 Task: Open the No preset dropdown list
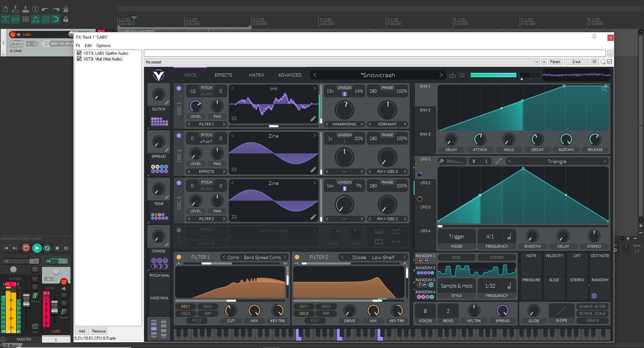[x=536, y=62]
